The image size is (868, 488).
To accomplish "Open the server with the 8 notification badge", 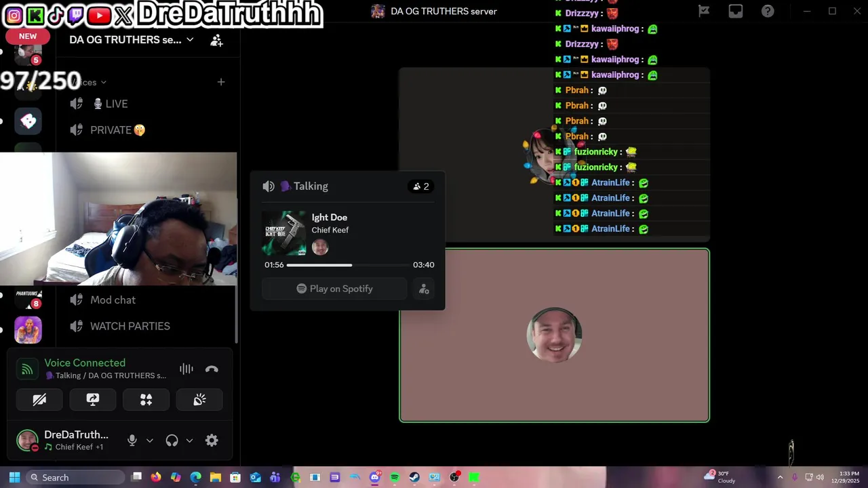I will (x=28, y=298).
